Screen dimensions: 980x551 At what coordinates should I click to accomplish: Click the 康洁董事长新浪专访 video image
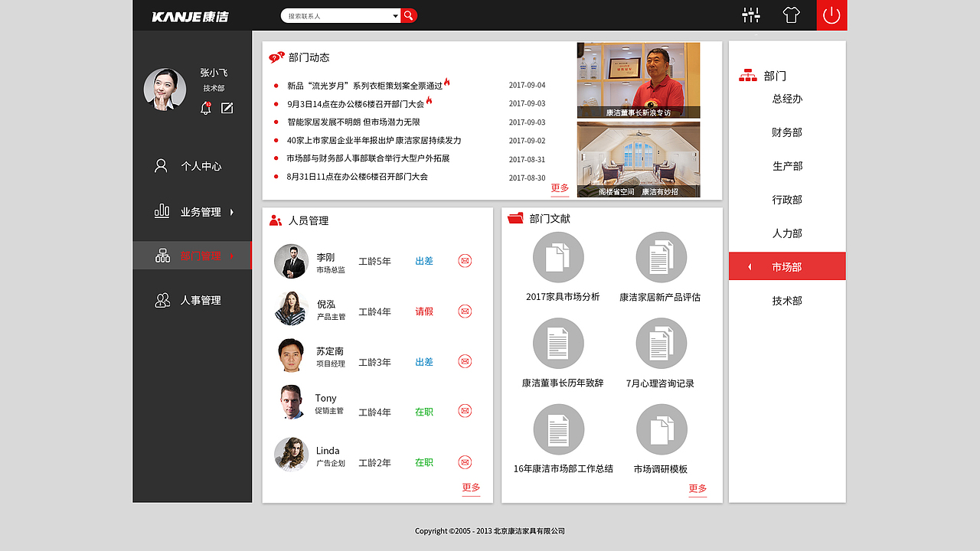click(638, 80)
